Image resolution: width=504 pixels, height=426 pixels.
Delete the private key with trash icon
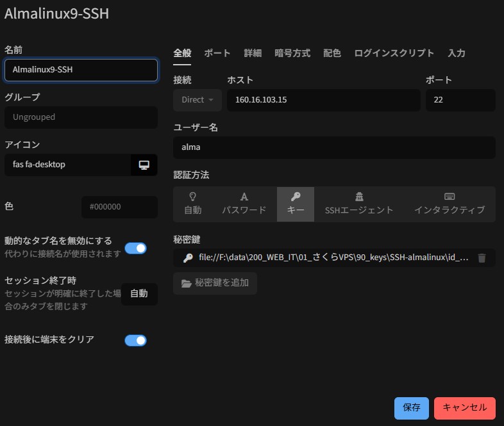[482, 258]
